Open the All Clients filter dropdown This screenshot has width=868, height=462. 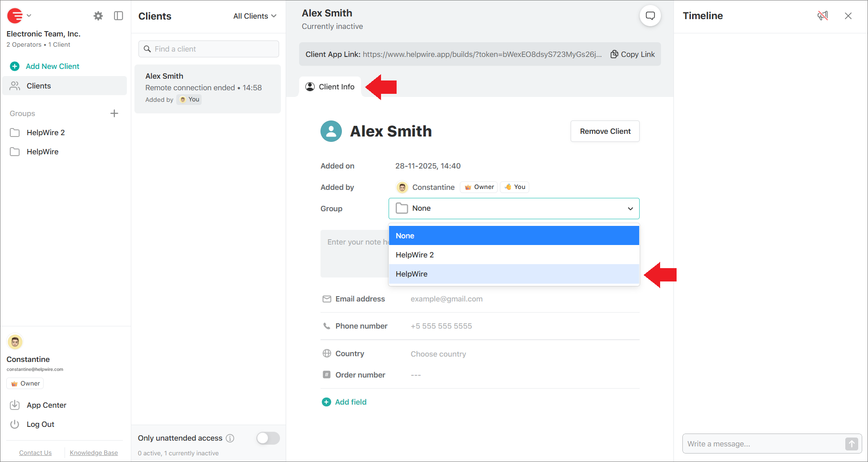[254, 16]
